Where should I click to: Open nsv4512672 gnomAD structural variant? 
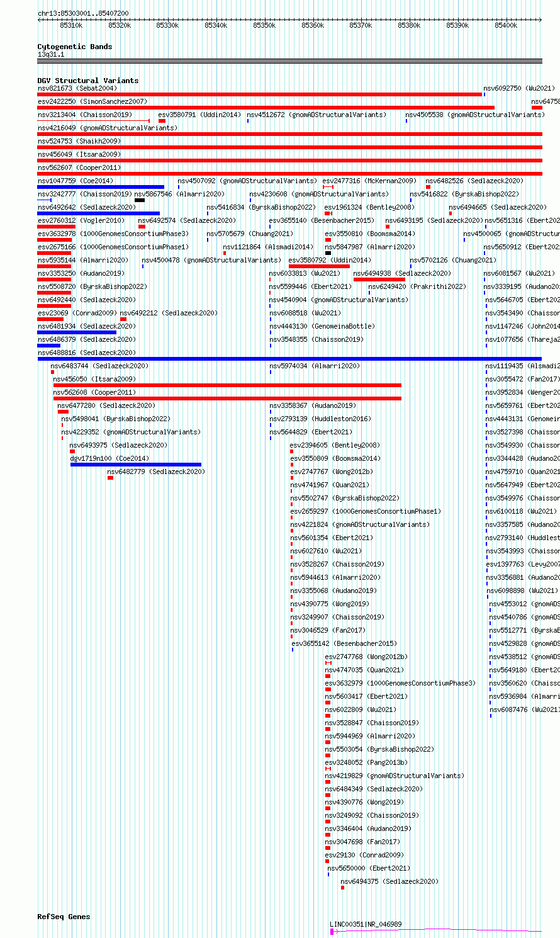pyautogui.click(x=316, y=115)
